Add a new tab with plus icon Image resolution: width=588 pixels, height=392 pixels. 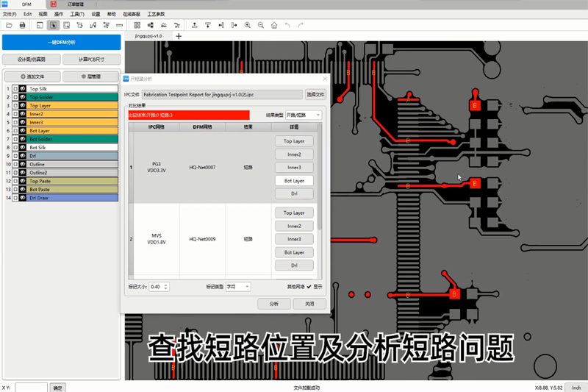pos(179,36)
